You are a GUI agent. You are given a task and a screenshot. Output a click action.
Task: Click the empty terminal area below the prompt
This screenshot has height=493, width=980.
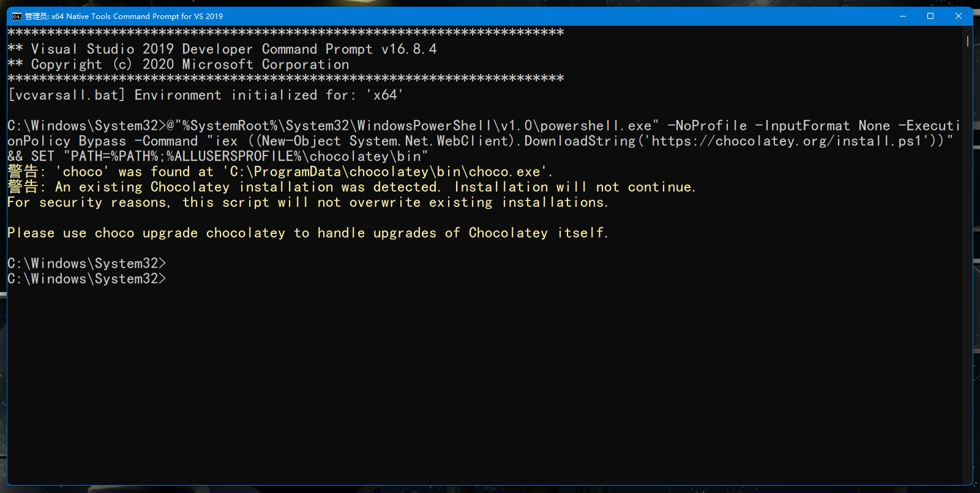[428, 380]
